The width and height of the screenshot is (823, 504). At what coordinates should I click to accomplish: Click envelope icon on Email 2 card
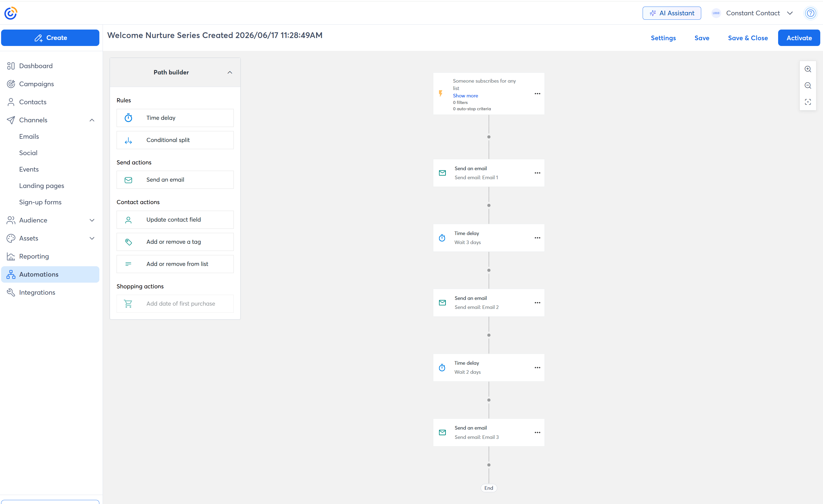(442, 303)
